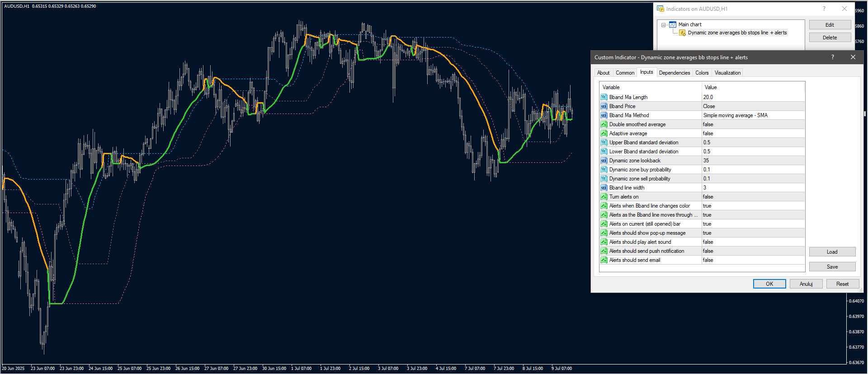Click the Alerts on current bar icon
The width and height of the screenshot is (868, 374).
click(604, 224)
